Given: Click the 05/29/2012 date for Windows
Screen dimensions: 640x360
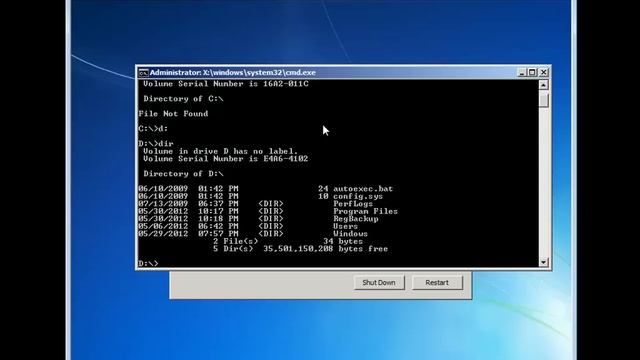Looking at the screenshot, I should pos(163,234).
